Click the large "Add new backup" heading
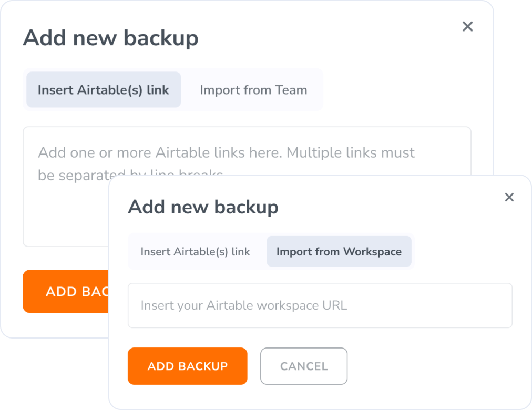Viewport: 532px width, 410px height. click(110, 38)
